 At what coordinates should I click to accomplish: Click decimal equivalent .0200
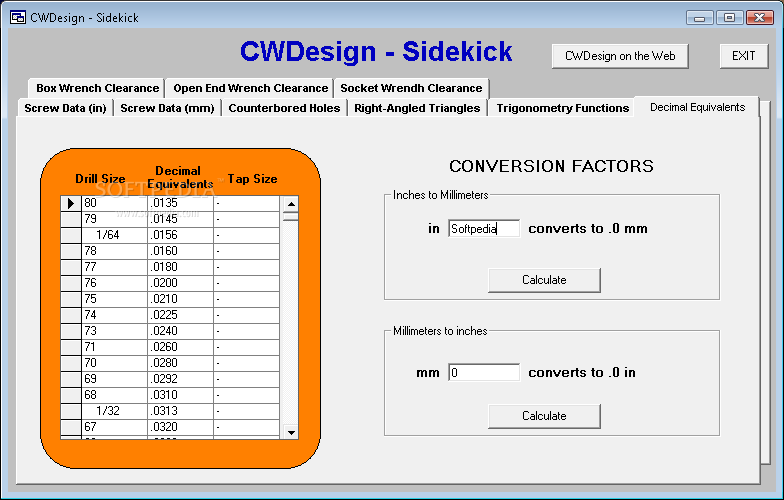coord(180,283)
